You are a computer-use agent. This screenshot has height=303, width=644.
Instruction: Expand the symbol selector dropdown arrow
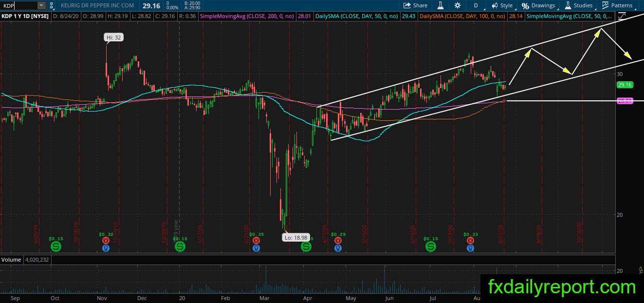[41, 5]
